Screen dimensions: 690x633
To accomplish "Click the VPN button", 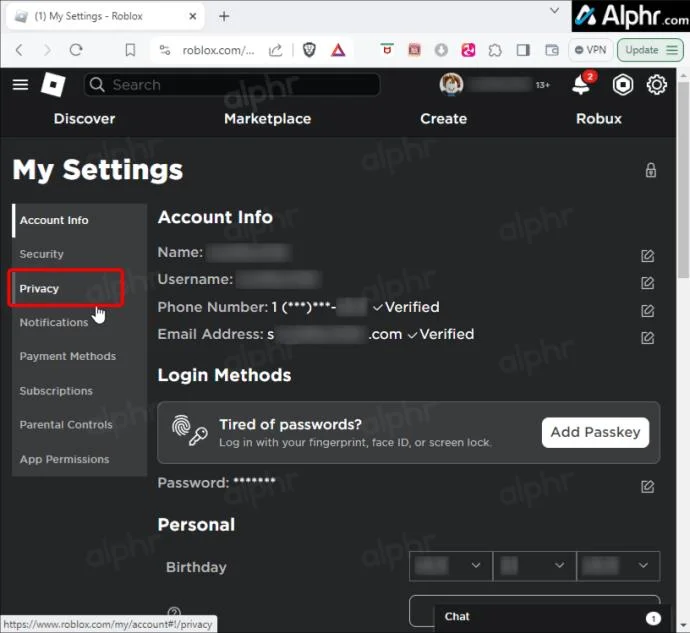I will click(x=591, y=50).
